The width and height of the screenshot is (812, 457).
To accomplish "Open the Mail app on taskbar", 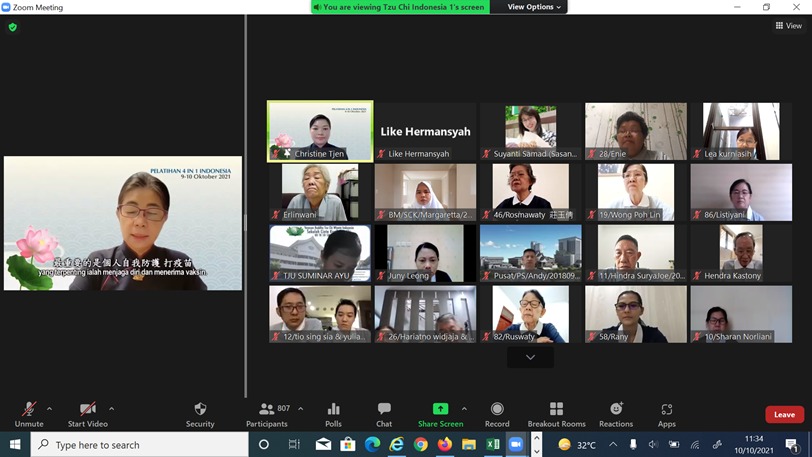I will [x=323, y=445].
